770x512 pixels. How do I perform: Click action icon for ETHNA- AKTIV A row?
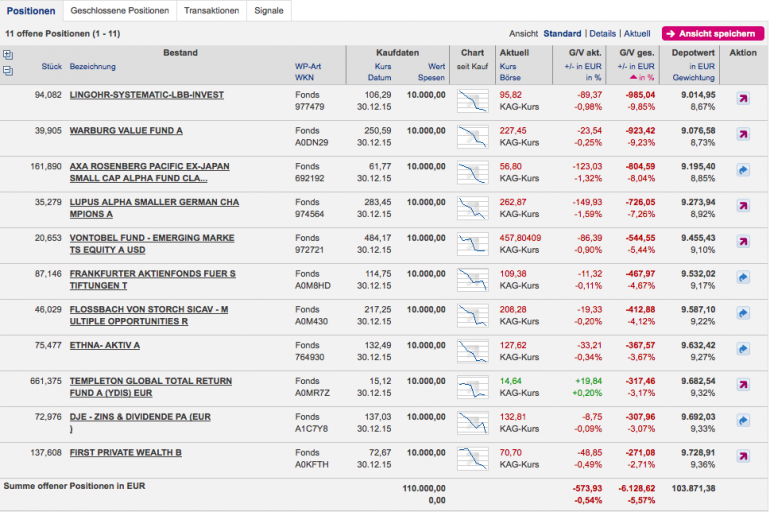743,349
